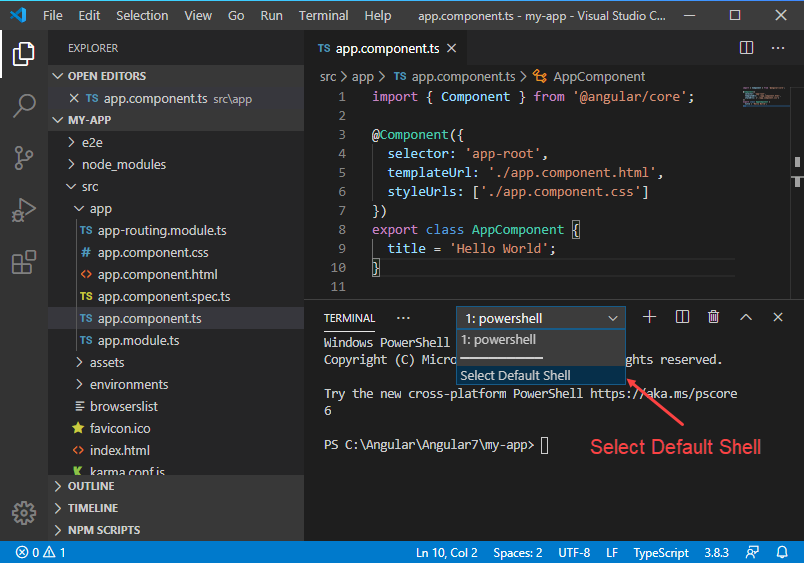Open the Help menu
This screenshot has height=563, width=804.
tap(377, 15)
